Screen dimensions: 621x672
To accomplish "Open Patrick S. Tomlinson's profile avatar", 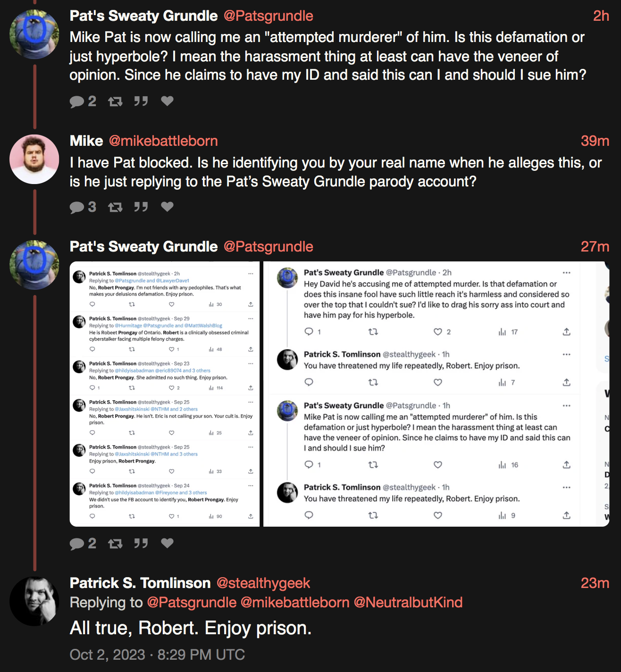I will 34,601.
